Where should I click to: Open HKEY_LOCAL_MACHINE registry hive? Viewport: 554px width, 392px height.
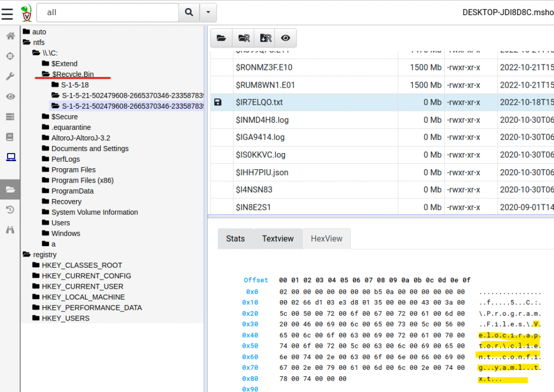pos(78,297)
